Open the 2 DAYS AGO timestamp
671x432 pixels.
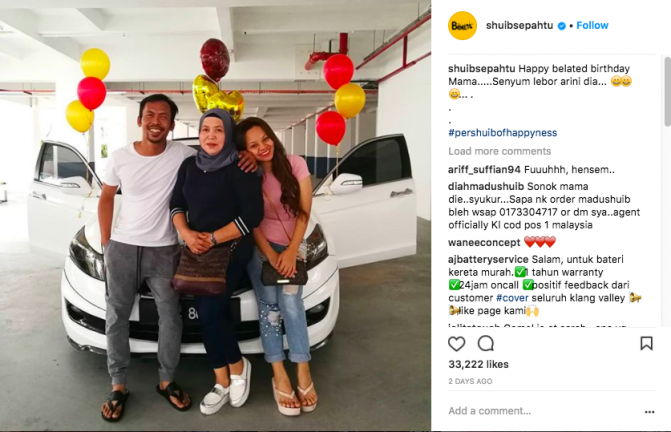point(470,382)
